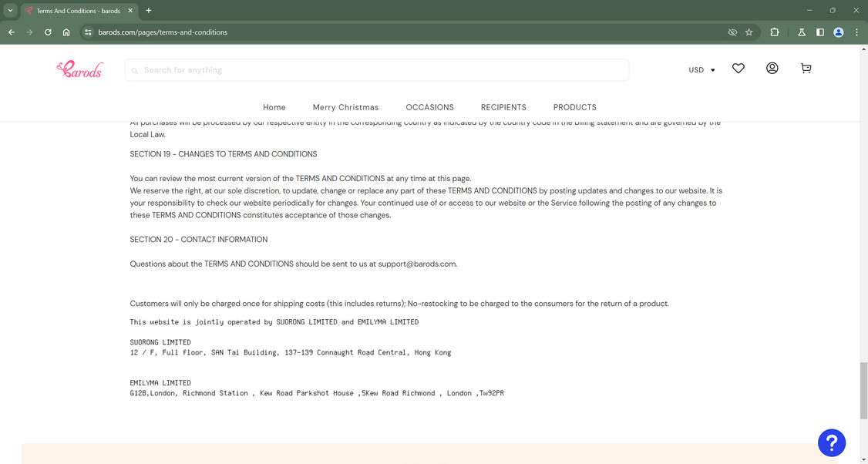
Task: Focus the Search for anything field
Action: tap(376, 70)
